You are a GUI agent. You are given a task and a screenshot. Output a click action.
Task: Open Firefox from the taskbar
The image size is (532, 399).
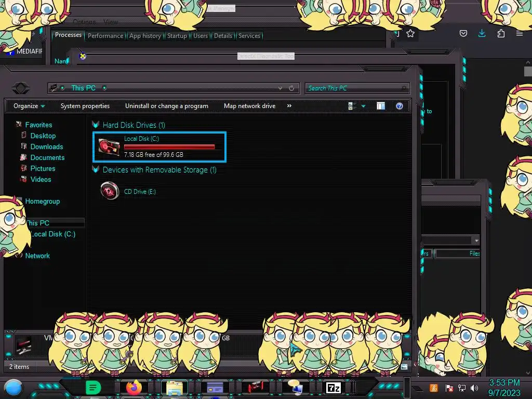point(134,388)
